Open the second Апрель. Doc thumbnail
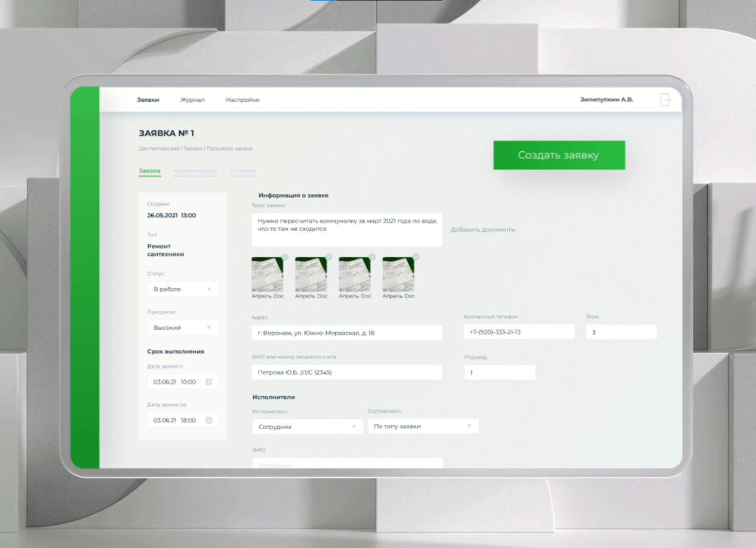Viewport: 756px width, 548px height. tap(311, 274)
